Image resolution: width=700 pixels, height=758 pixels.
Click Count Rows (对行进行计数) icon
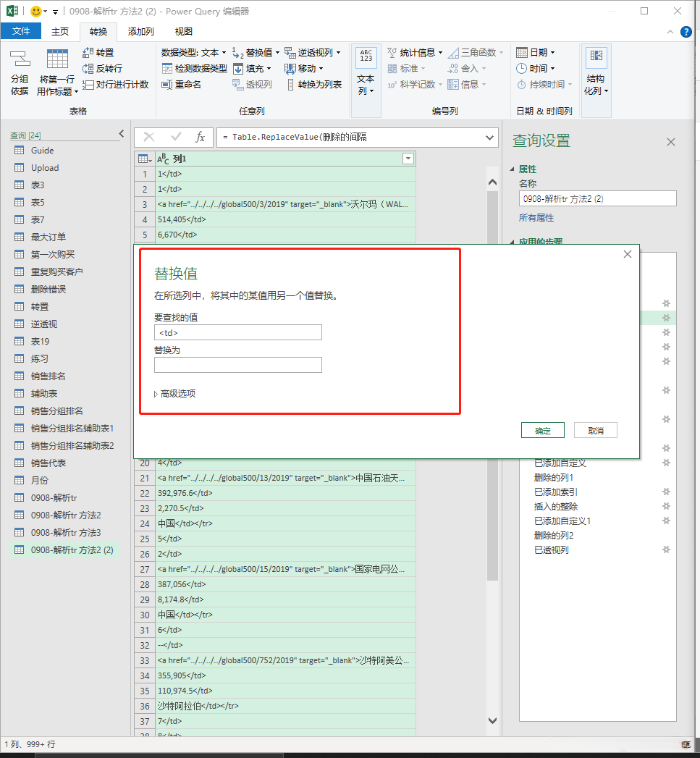88,85
